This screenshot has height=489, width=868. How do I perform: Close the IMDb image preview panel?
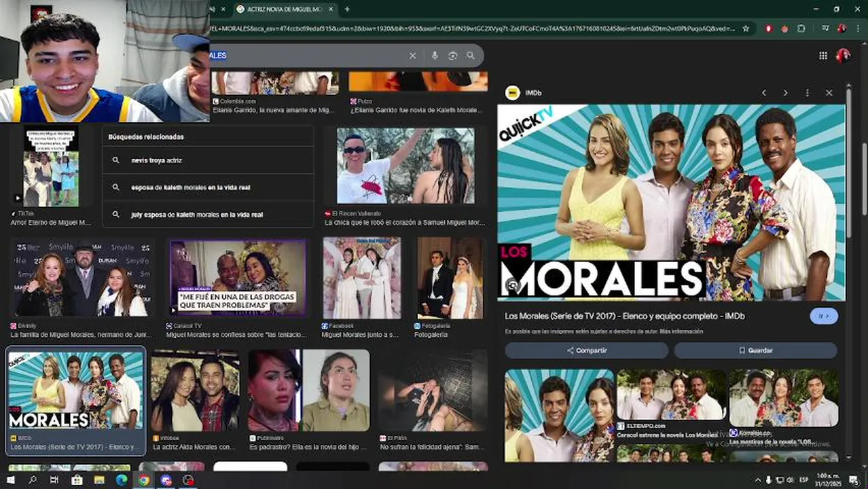pos(829,92)
